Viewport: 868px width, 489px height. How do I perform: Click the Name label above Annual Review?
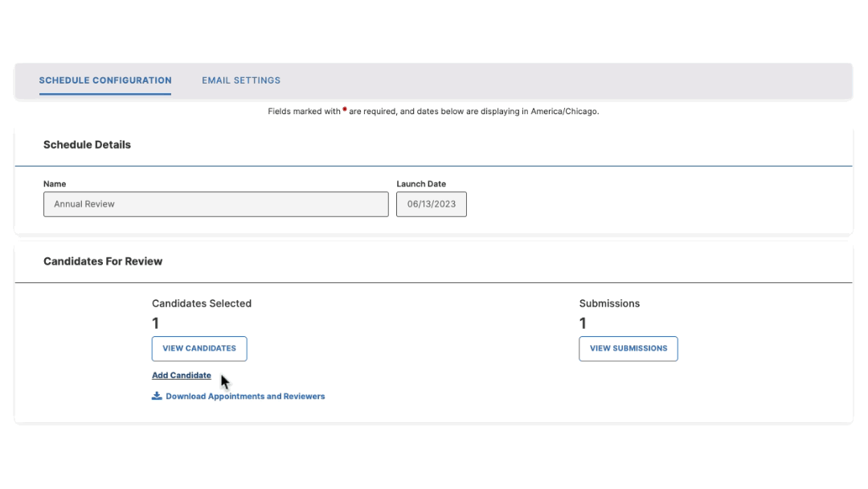click(55, 184)
